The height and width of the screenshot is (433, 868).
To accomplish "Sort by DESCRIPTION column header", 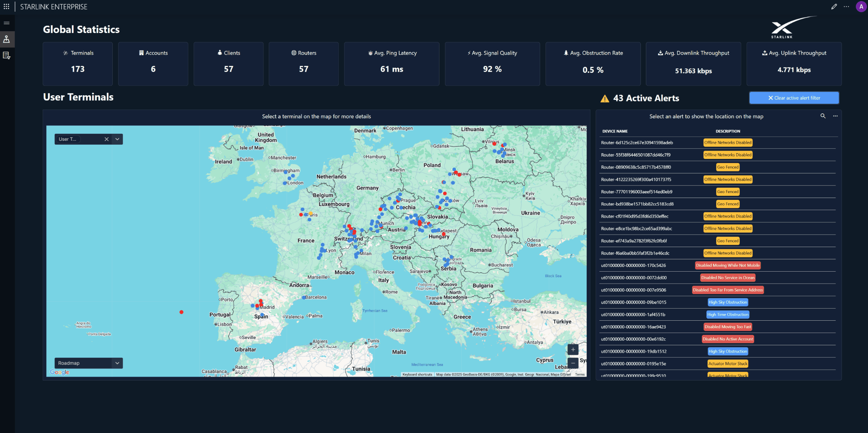I will point(728,131).
